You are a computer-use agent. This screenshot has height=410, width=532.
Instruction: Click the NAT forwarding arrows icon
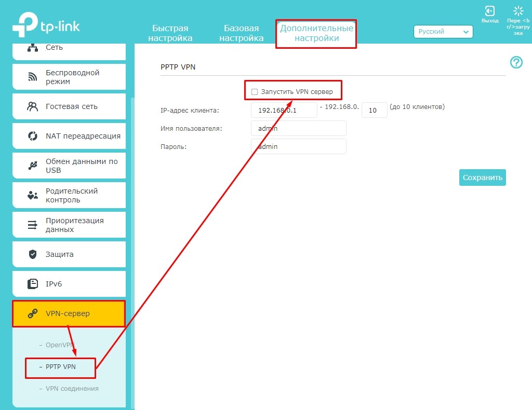click(x=33, y=136)
